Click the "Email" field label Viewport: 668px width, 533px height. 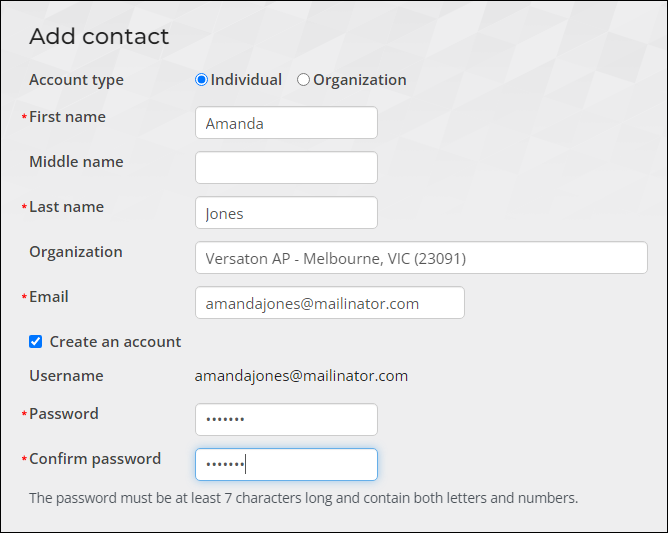coord(49,297)
